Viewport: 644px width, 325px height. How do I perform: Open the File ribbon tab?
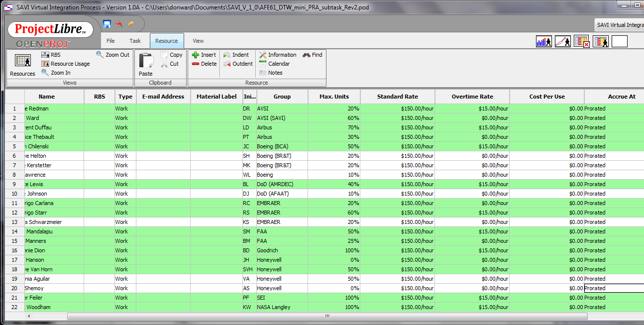click(x=110, y=41)
